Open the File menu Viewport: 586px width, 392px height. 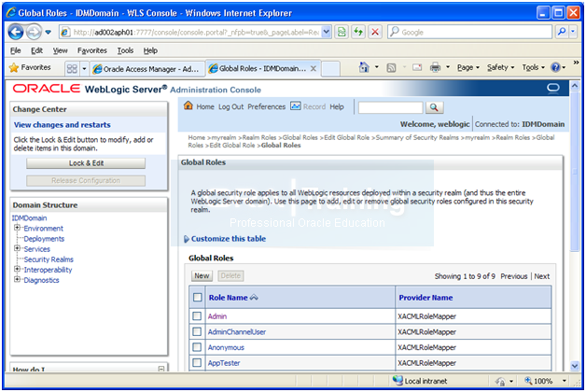[15, 50]
